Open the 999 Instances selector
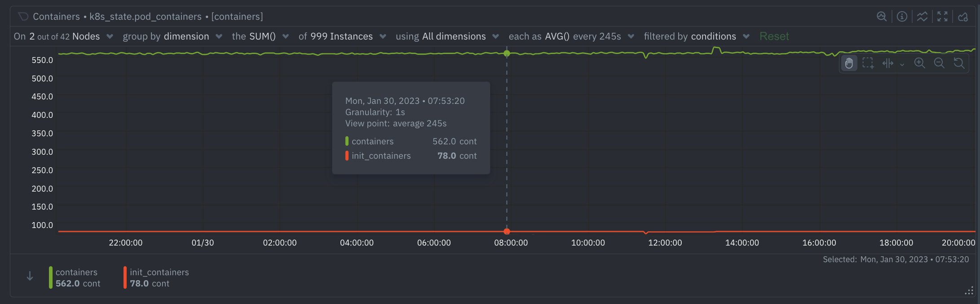Viewport: 980px width, 304px height. tap(341, 36)
